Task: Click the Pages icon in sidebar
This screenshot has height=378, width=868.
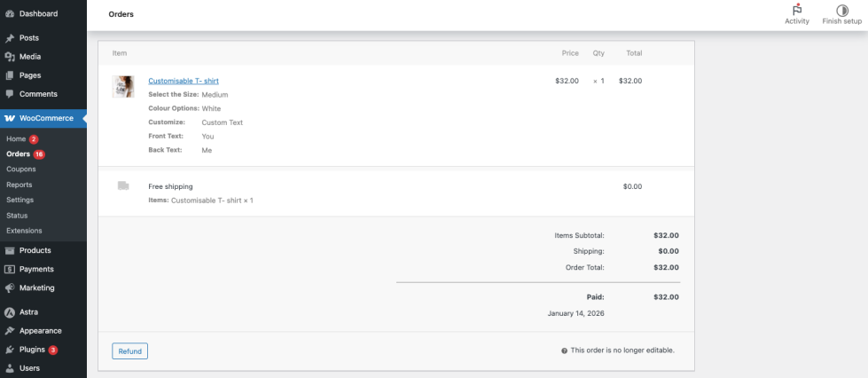Action: [x=9, y=75]
